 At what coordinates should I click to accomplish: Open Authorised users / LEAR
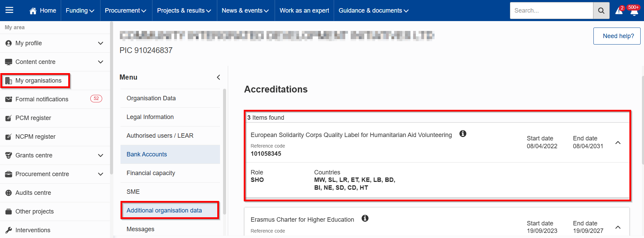[170, 136]
